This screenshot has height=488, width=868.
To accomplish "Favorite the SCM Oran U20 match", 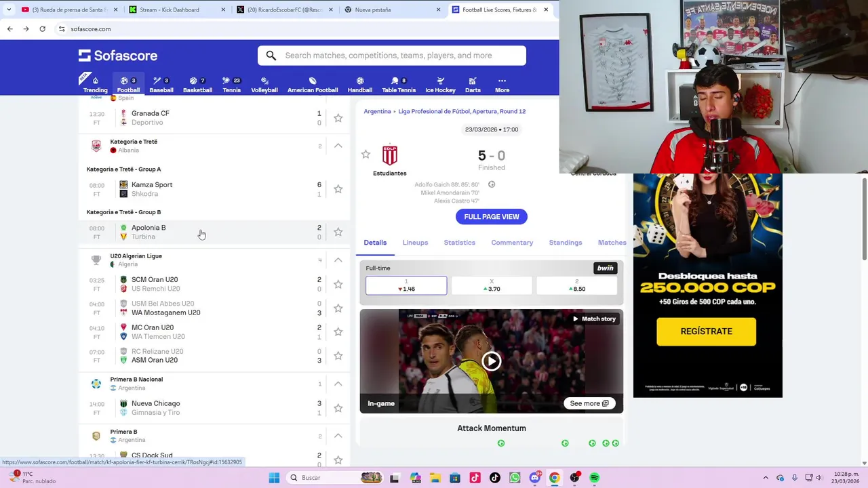I will click(x=338, y=284).
